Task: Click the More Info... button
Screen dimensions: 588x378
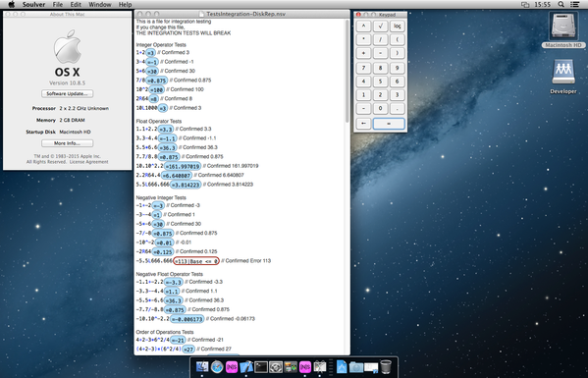Action: tap(67, 143)
